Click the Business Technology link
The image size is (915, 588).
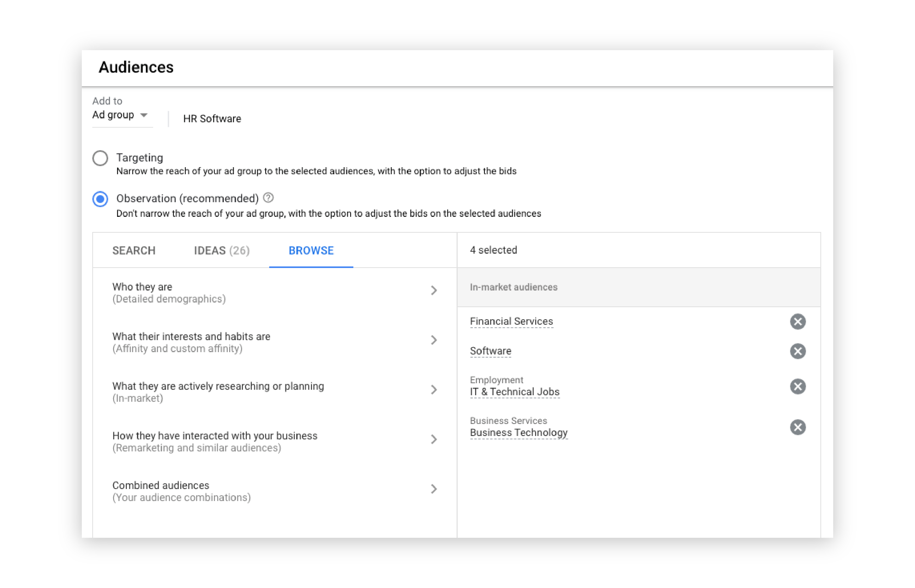(x=519, y=433)
